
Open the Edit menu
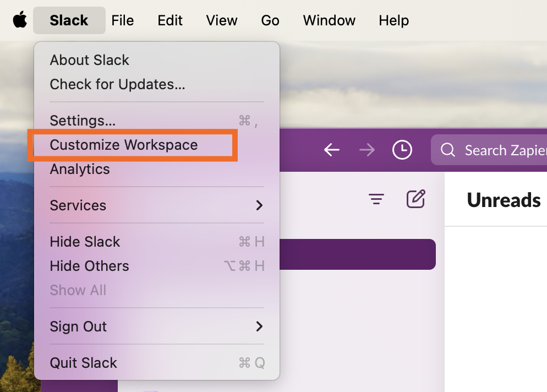click(x=170, y=20)
